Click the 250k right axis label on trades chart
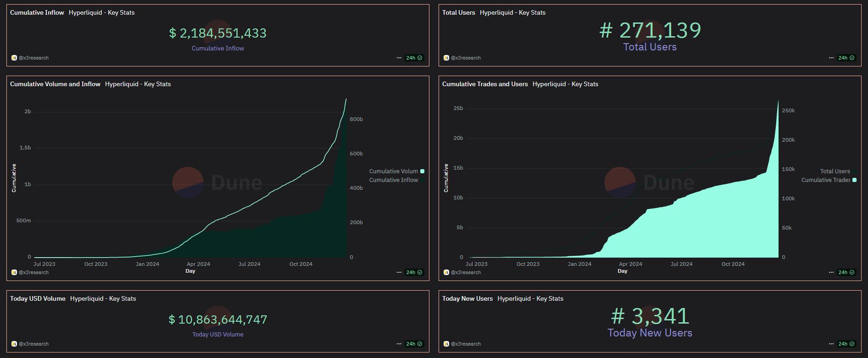Viewport: 868px width, 358px height. click(789, 110)
